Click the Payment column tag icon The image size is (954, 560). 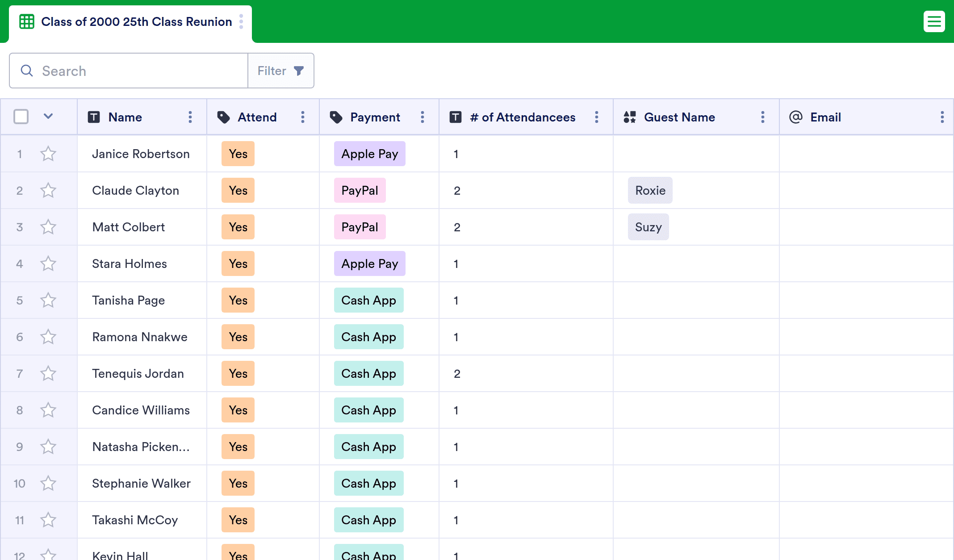click(336, 117)
